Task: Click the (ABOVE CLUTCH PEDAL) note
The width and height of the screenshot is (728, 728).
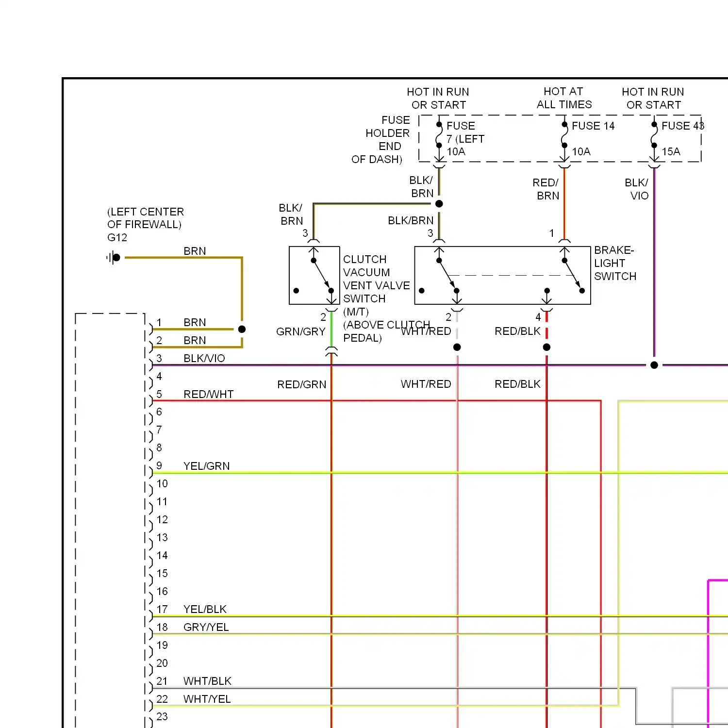Action: pyautogui.click(x=386, y=331)
